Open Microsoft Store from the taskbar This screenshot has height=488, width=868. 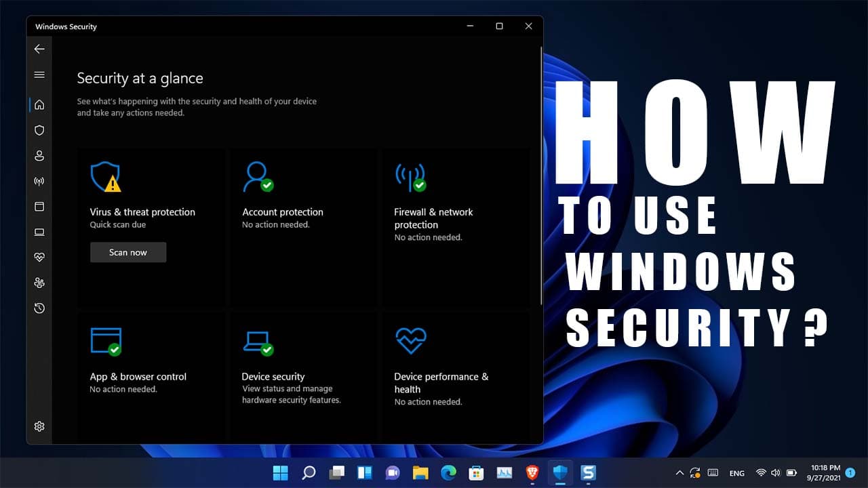click(476, 472)
